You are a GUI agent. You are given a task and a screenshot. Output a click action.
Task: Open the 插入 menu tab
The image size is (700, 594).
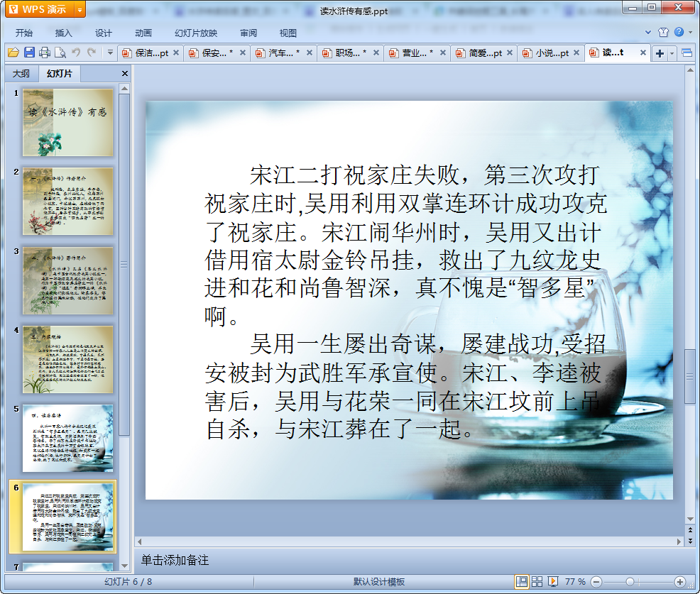[63, 33]
